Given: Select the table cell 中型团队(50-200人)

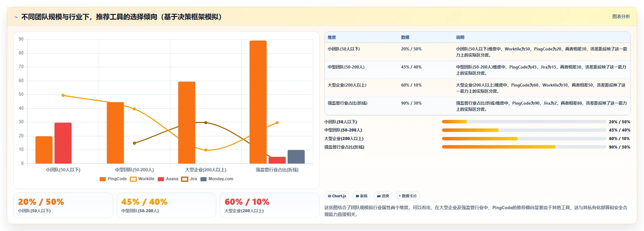Looking at the screenshot, I should coord(346,67).
